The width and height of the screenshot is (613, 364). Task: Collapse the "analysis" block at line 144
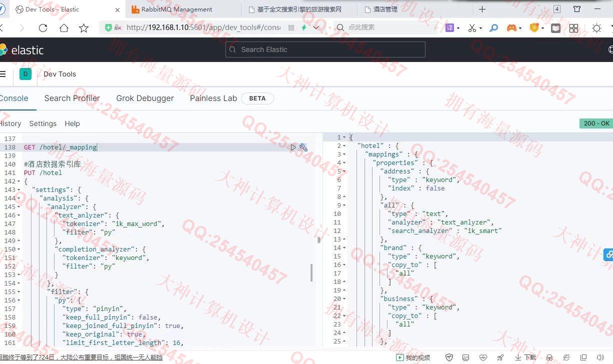pos(19,198)
